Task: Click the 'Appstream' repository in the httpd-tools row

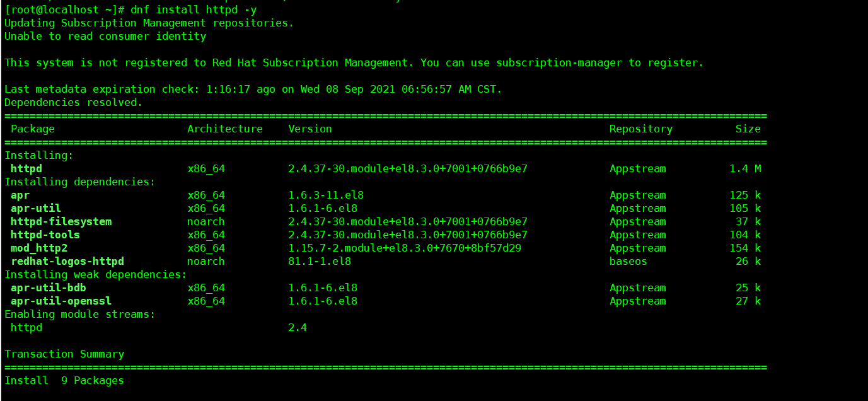Action: click(638, 235)
